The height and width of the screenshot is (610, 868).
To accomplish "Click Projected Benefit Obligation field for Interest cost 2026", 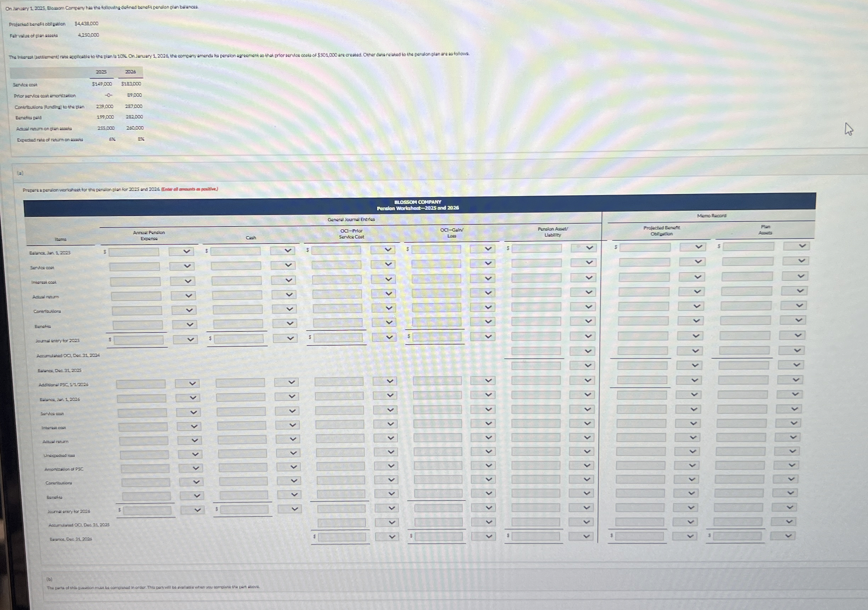I will point(641,424).
